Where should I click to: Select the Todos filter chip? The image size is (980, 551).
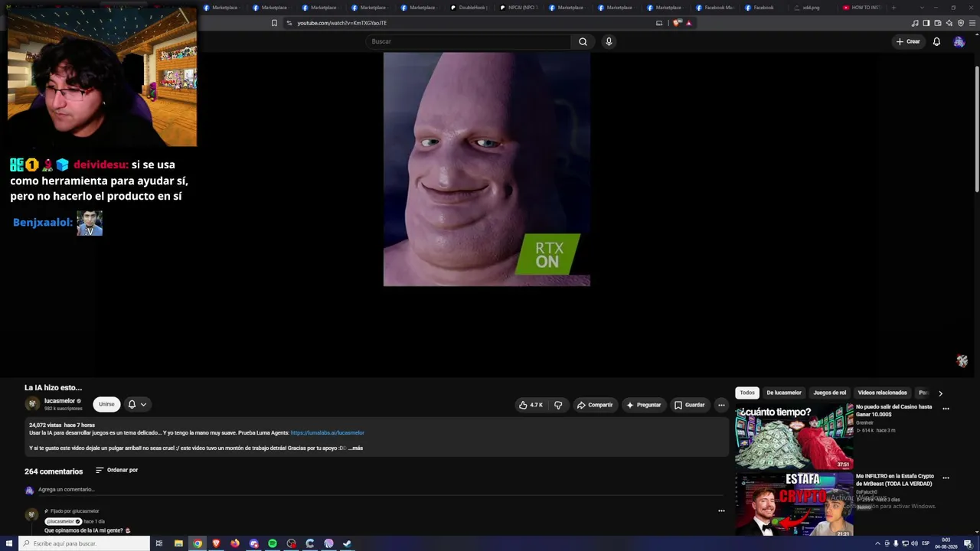747,393
